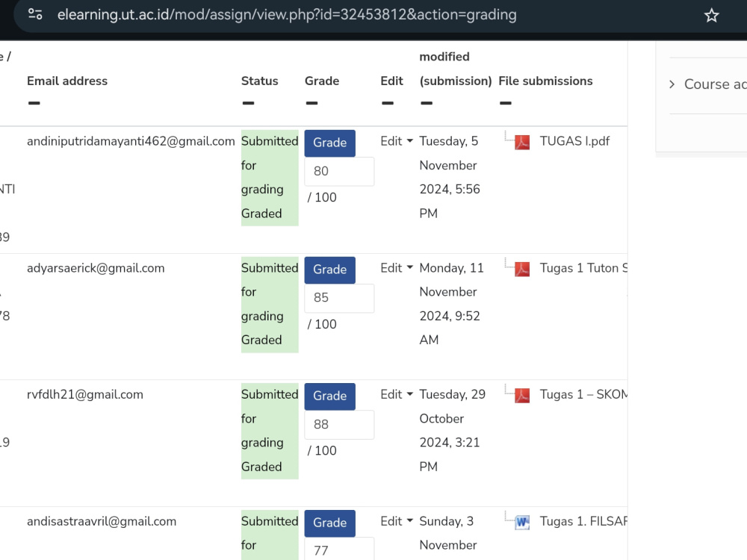
Task: Sort by Email address column header
Action: [x=67, y=81]
